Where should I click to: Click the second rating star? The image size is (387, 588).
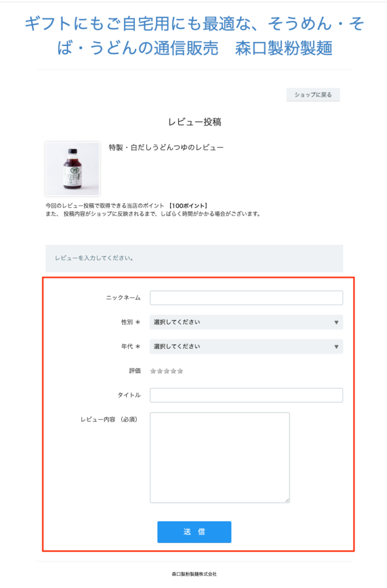coord(160,371)
